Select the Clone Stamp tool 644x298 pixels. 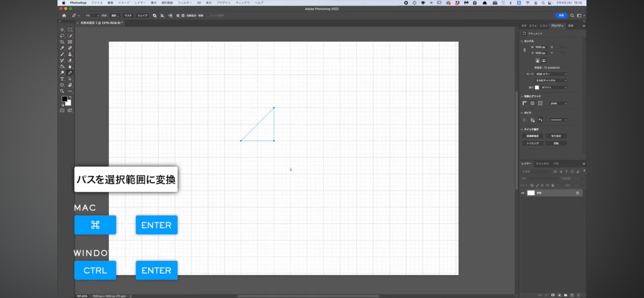[70, 54]
